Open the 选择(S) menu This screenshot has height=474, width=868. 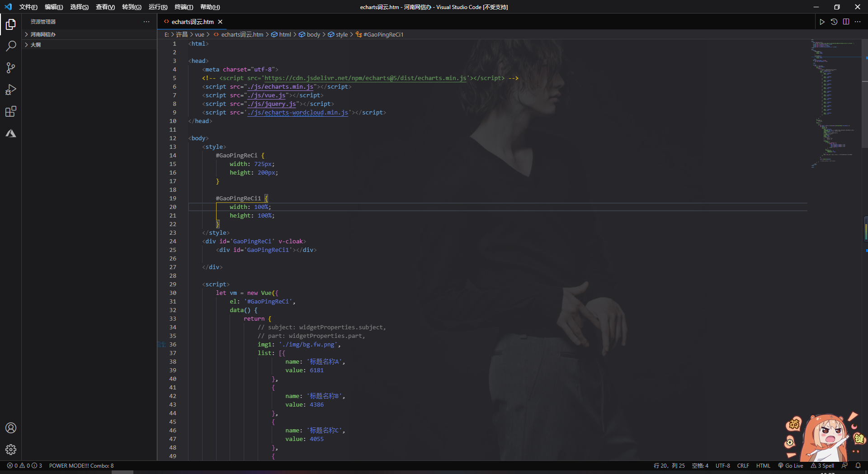80,7
